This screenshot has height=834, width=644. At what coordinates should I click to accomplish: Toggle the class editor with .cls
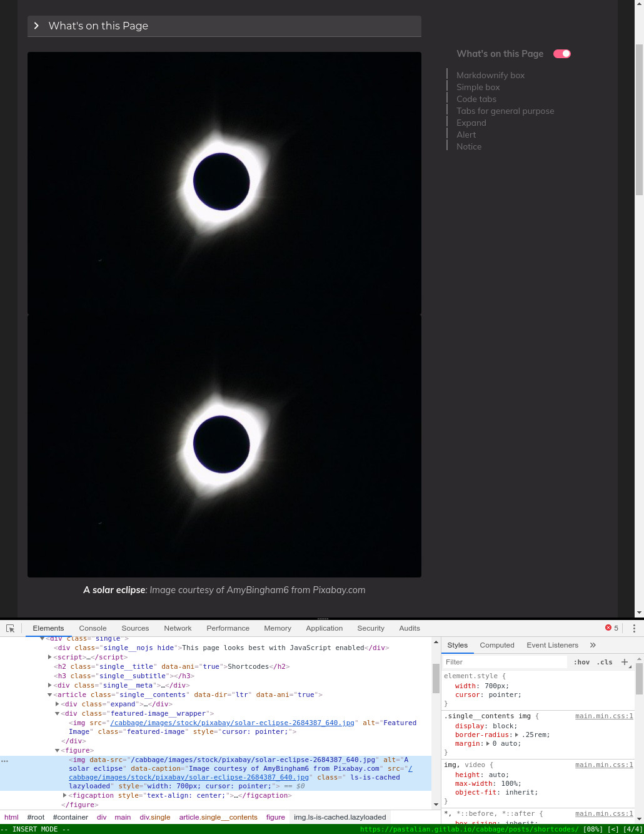604,662
